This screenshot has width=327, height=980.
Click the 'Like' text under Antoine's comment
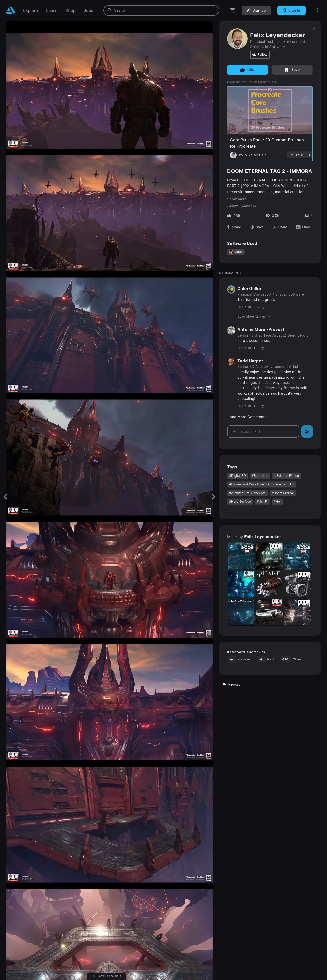(240, 348)
